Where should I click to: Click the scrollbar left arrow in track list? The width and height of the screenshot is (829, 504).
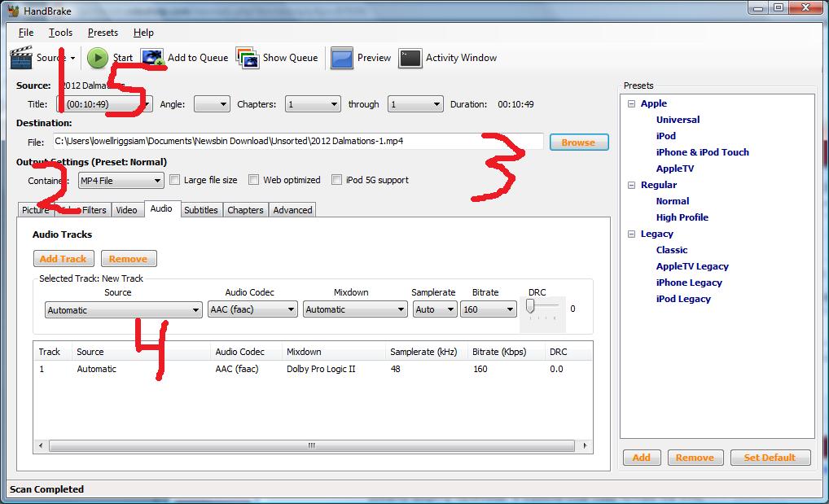[x=41, y=446]
